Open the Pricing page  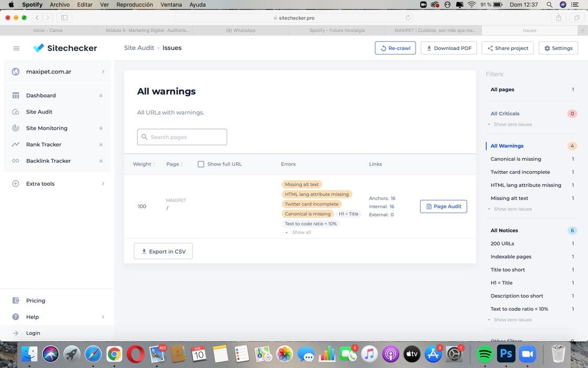coord(35,300)
